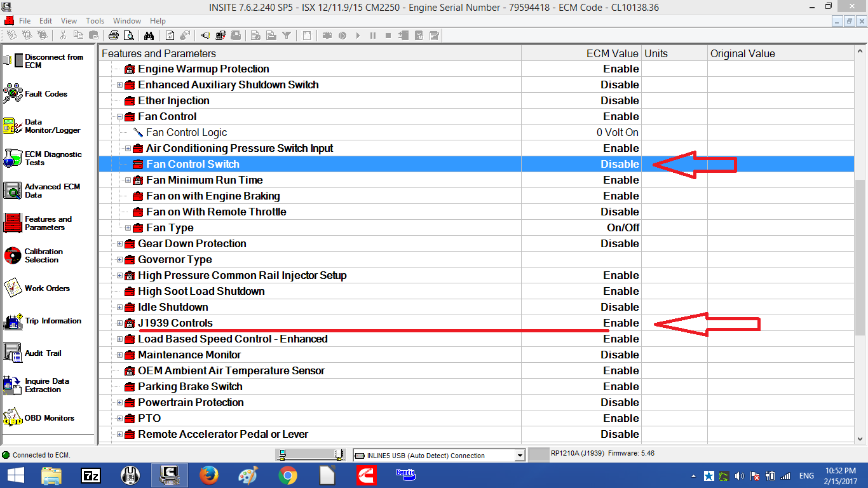The height and width of the screenshot is (488, 868).
Task: Click the greyed-out Cut scissors toolbar icon
Action: tap(63, 36)
